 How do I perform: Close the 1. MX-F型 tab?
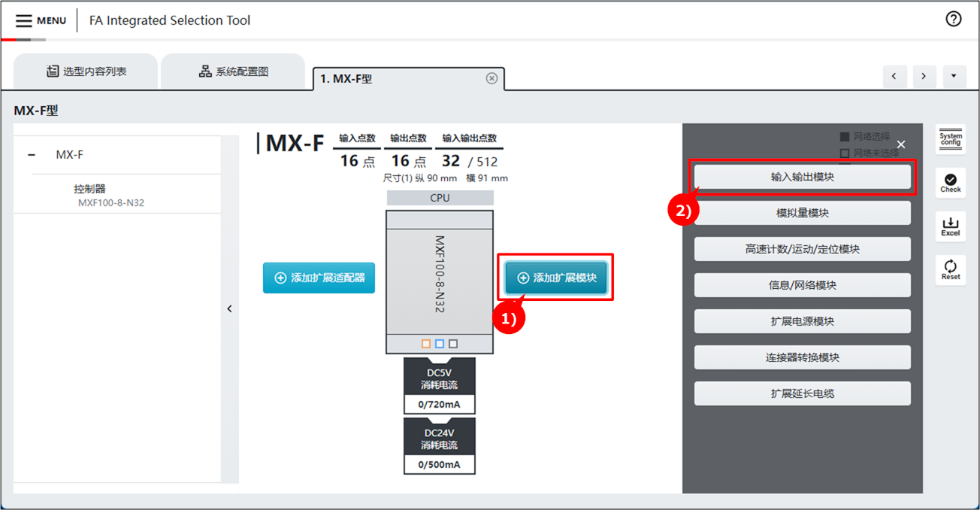[492, 78]
